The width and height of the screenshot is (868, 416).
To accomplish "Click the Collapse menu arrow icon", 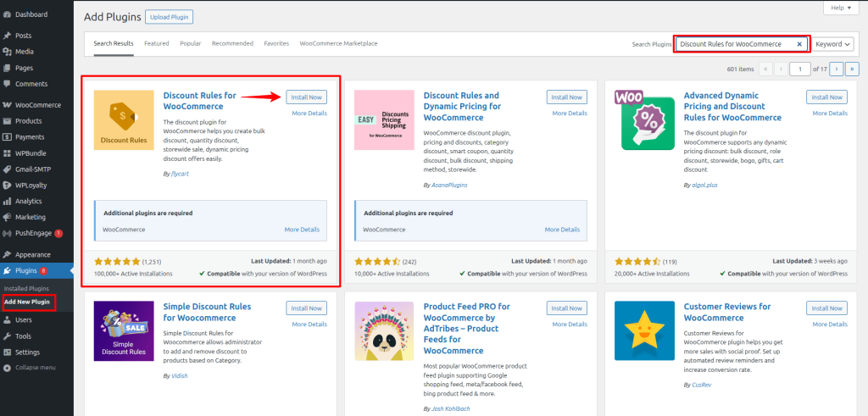I will [x=7, y=368].
